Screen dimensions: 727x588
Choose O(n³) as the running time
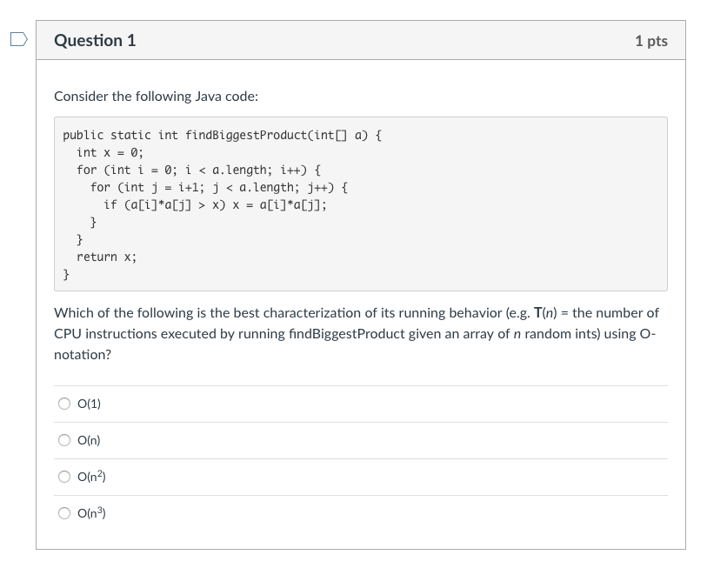pos(63,513)
